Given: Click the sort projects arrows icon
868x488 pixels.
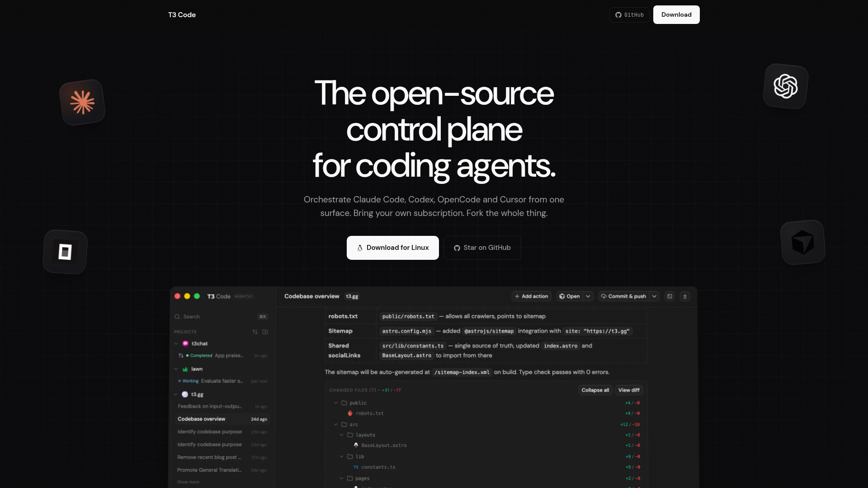Looking at the screenshot, I should tap(255, 332).
